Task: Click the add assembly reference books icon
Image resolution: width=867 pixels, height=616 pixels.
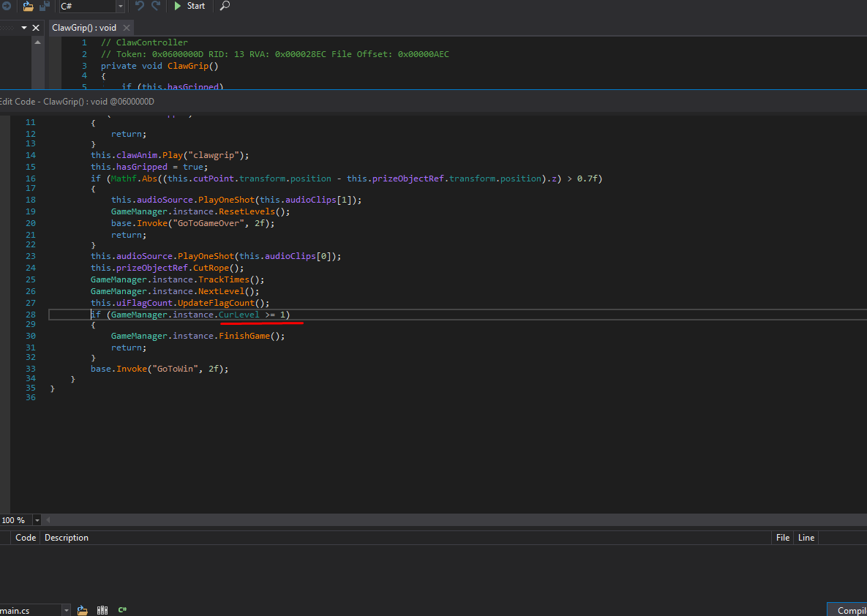Action: [102, 610]
